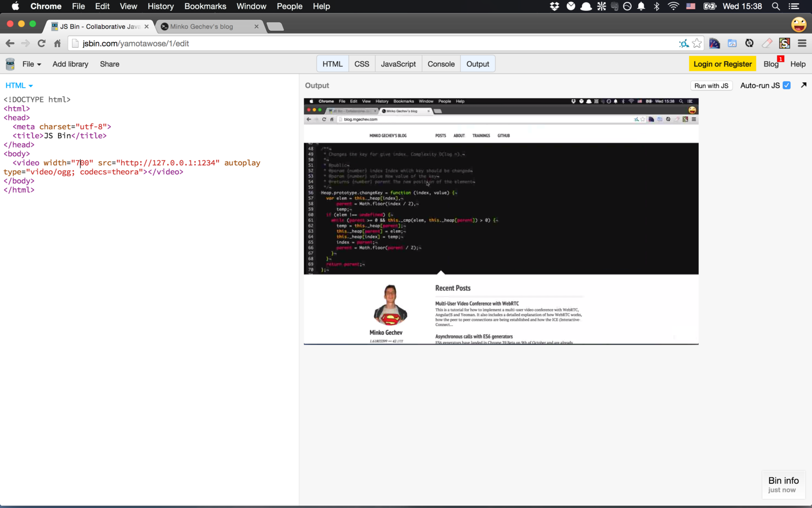The height and width of the screenshot is (508, 812).
Task: Open the Chrome hamburger menu
Action: [x=802, y=43]
